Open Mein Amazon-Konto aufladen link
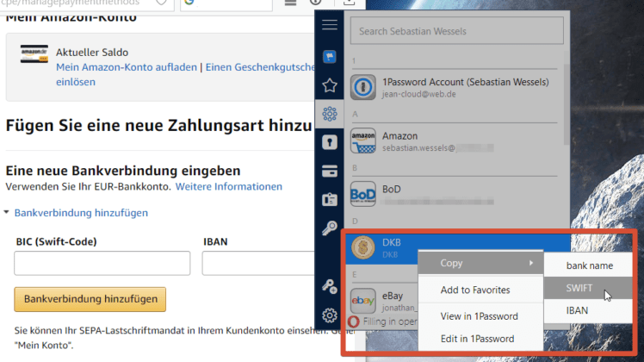 click(127, 67)
